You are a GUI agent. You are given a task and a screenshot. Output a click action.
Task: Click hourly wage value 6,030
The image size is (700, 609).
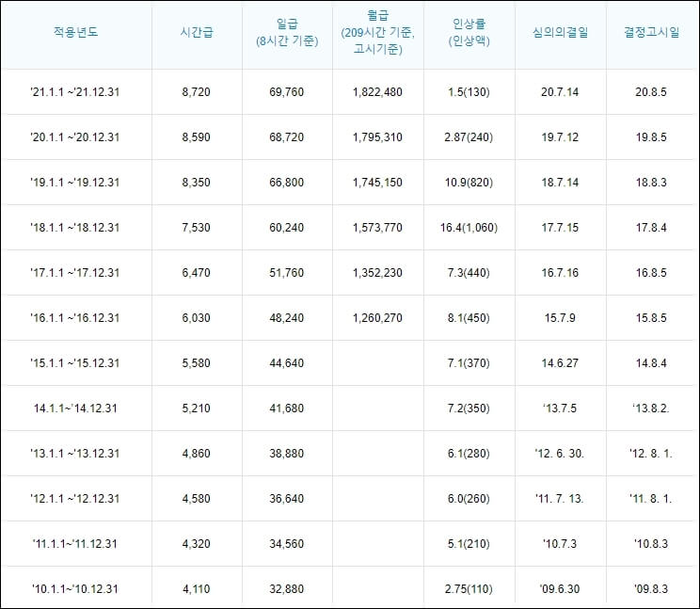click(196, 317)
